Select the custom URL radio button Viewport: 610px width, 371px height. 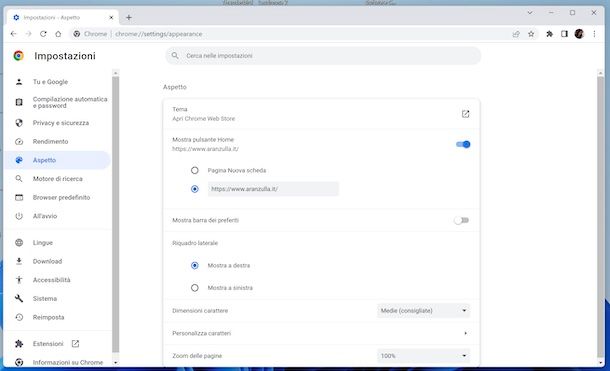click(195, 189)
